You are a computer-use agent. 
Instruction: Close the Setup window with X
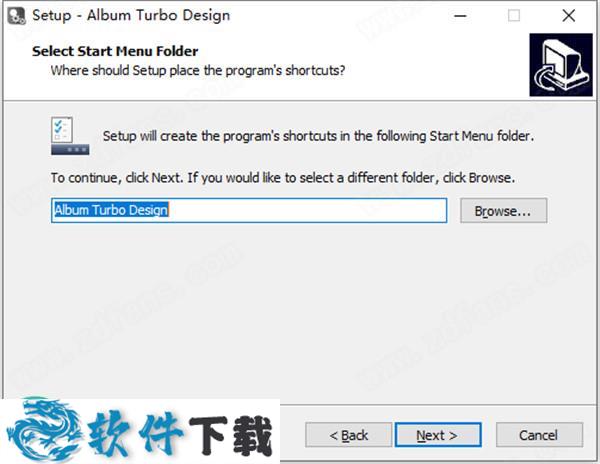tap(569, 16)
